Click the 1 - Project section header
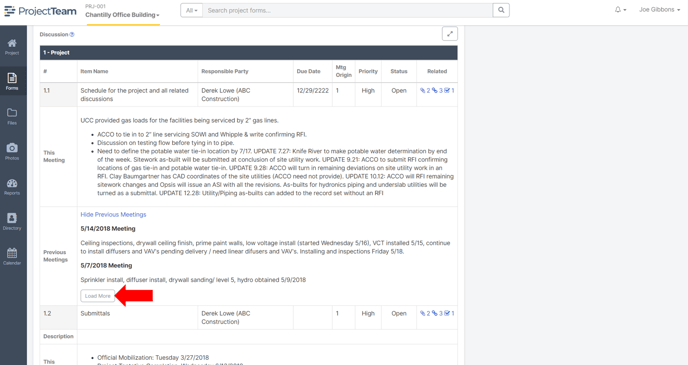The height and width of the screenshot is (365, 688). pyautogui.click(x=249, y=53)
